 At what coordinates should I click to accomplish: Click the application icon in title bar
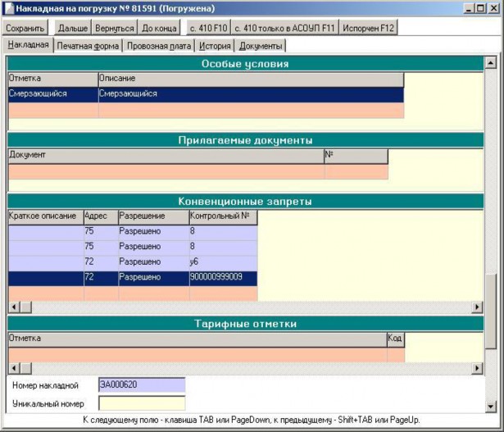(9, 8)
